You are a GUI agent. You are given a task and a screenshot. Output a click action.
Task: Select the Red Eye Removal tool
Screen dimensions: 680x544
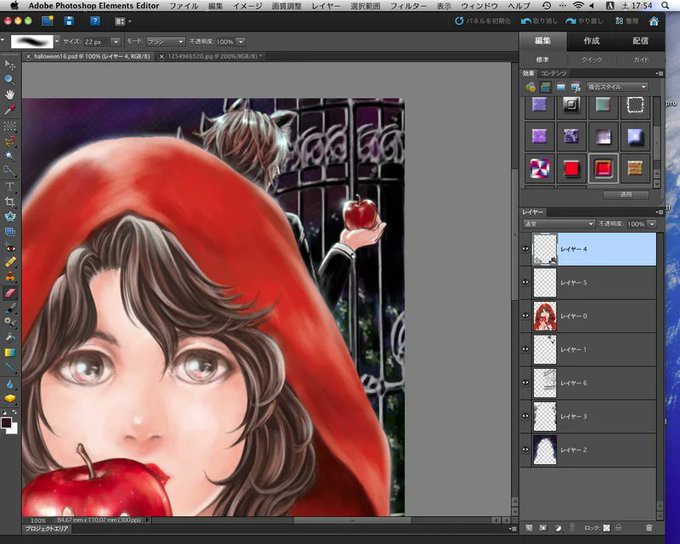[9, 247]
